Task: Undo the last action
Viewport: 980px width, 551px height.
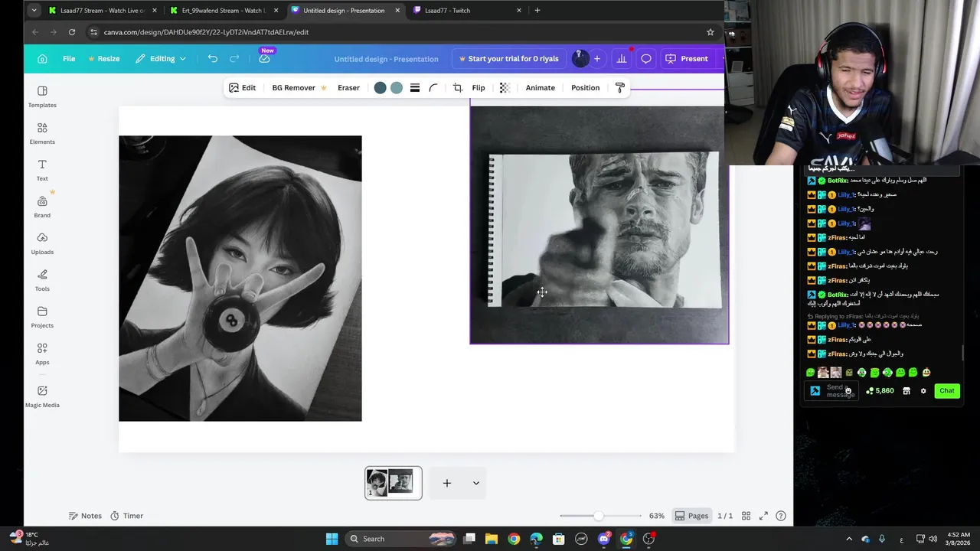Action: tap(213, 59)
